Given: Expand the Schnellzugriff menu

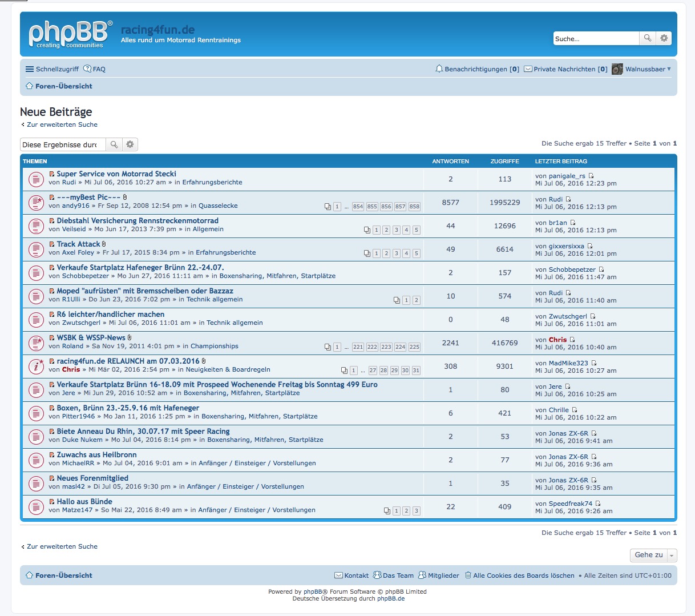Looking at the screenshot, I should (x=52, y=69).
